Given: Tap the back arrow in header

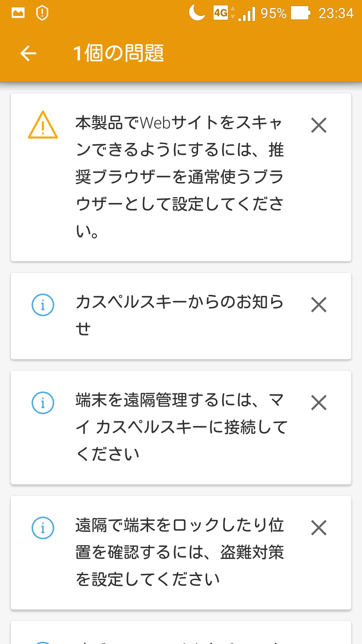Looking at the screenshot, I should coord(28,53).
